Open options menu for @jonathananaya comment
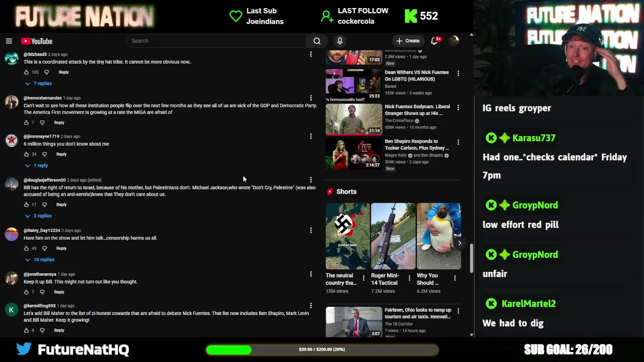644x362 pixels. (311, 274)
